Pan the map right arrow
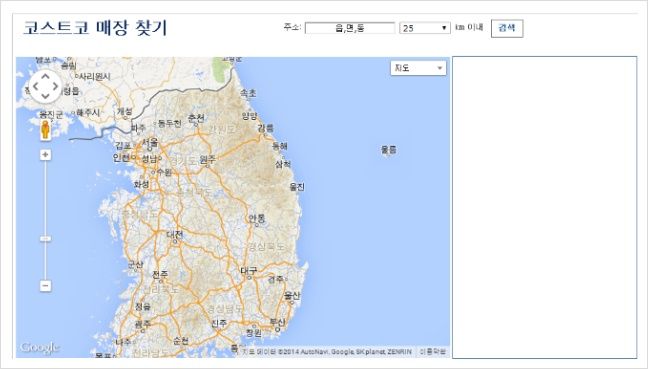 [55, 86]
